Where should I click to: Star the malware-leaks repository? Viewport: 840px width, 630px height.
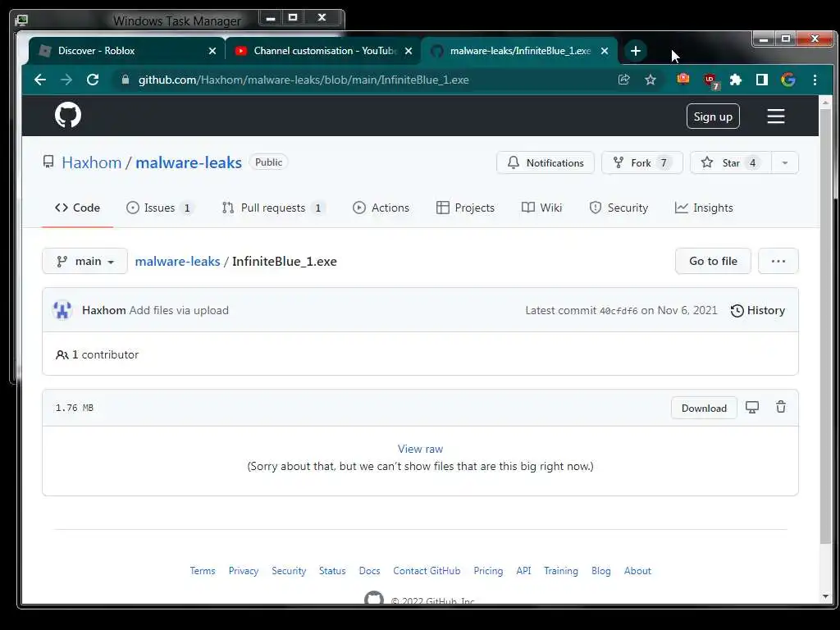tap(731, 163)
